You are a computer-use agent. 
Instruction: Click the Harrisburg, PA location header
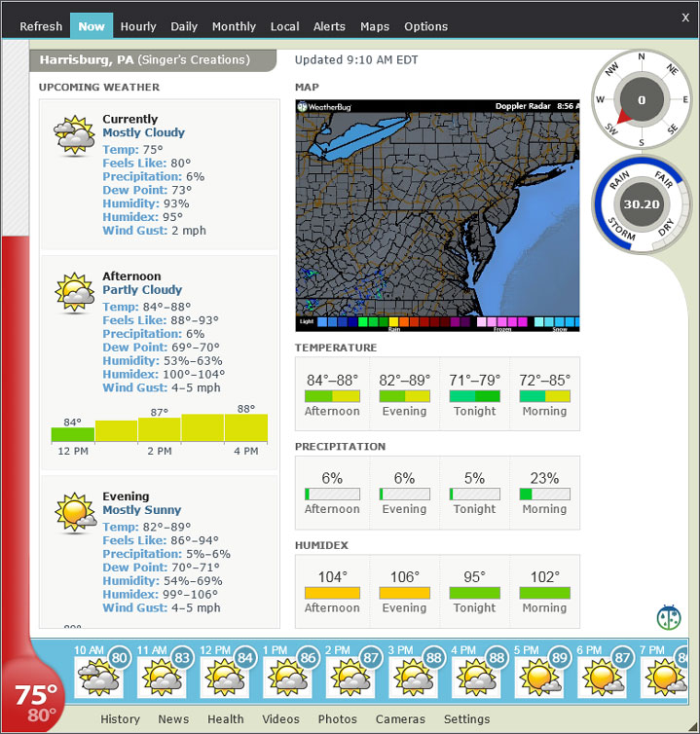tap(153, 60)
